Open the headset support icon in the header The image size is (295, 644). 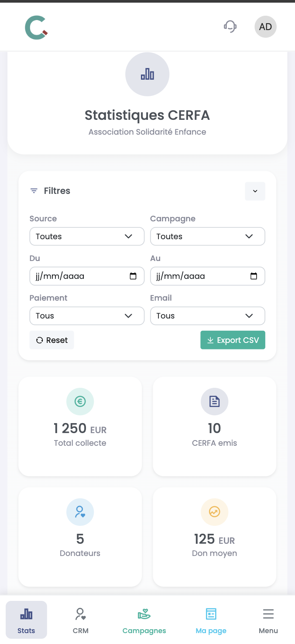click(230, 27)
